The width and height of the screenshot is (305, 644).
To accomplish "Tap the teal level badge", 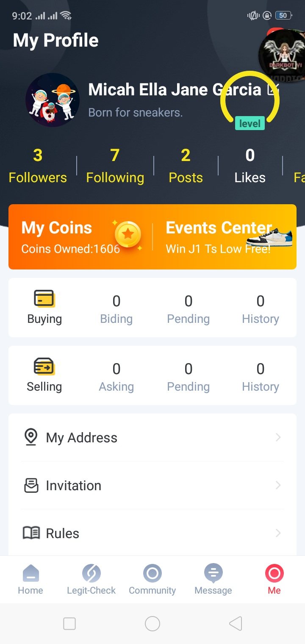I will (x=250, y=123).
